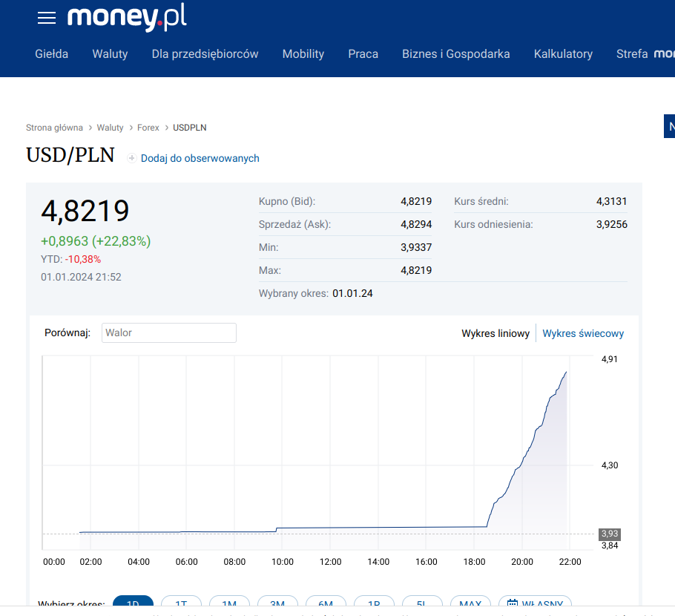Image resolution: width=675 pixels, height=616 pixels.
Task: Open the hamburger menu icon
Action: [47, 18]
